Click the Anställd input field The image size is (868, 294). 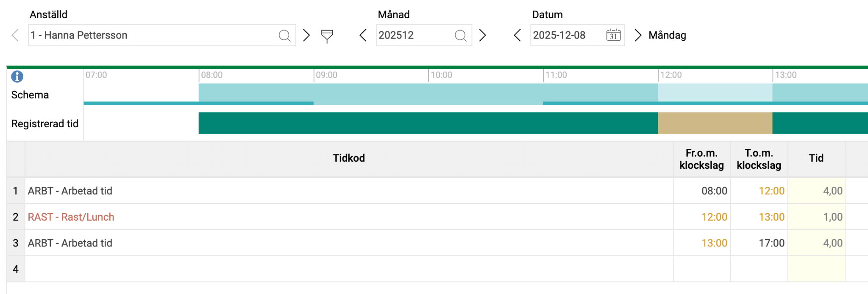(x=153, y=35)
